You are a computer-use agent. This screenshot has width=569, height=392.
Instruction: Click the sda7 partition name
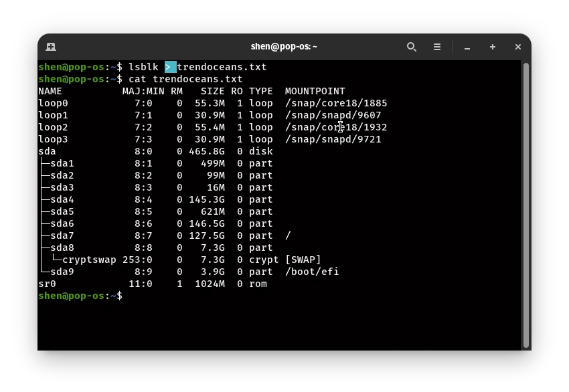coord(62,235)
